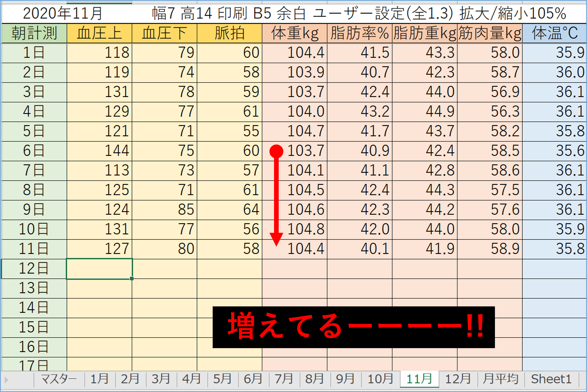
Task: Select the 筋肉量kg column header
Action: pos(490,33)
